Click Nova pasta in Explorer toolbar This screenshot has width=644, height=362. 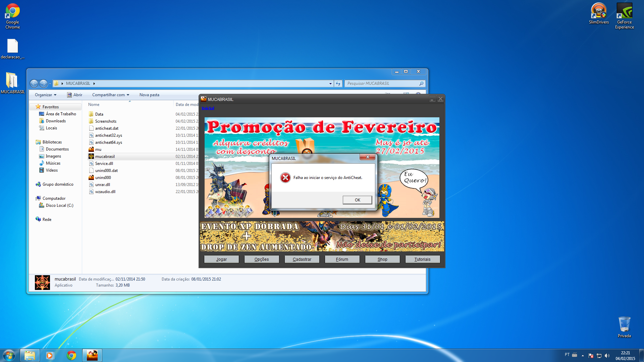(x=149, y=95)
